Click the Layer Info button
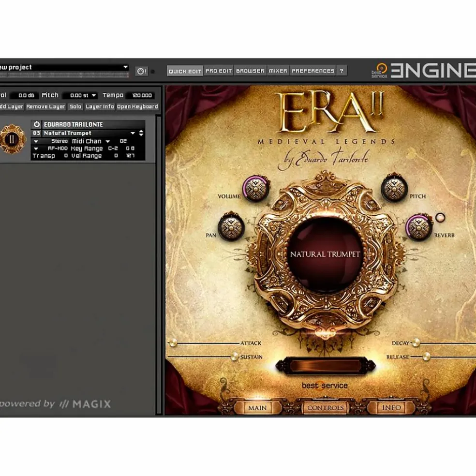 point(100,106)
